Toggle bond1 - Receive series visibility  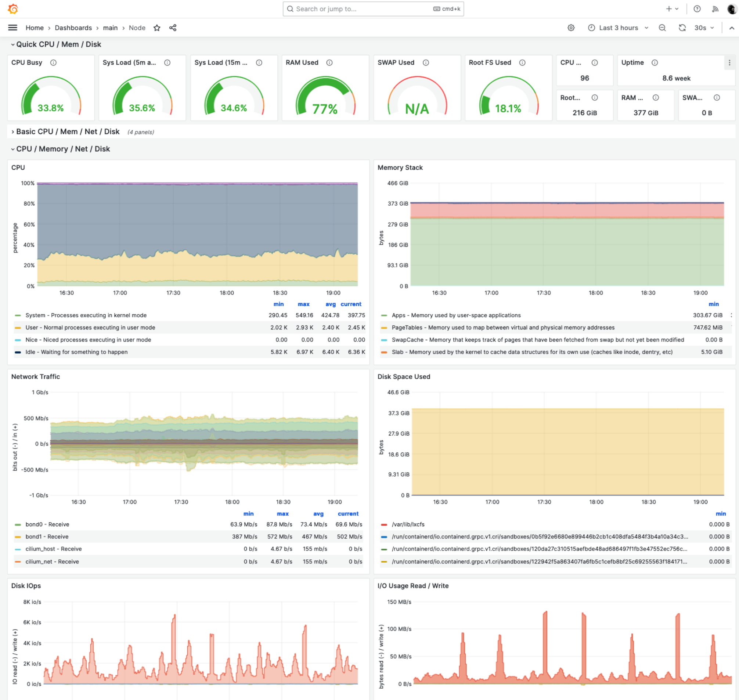47,537
